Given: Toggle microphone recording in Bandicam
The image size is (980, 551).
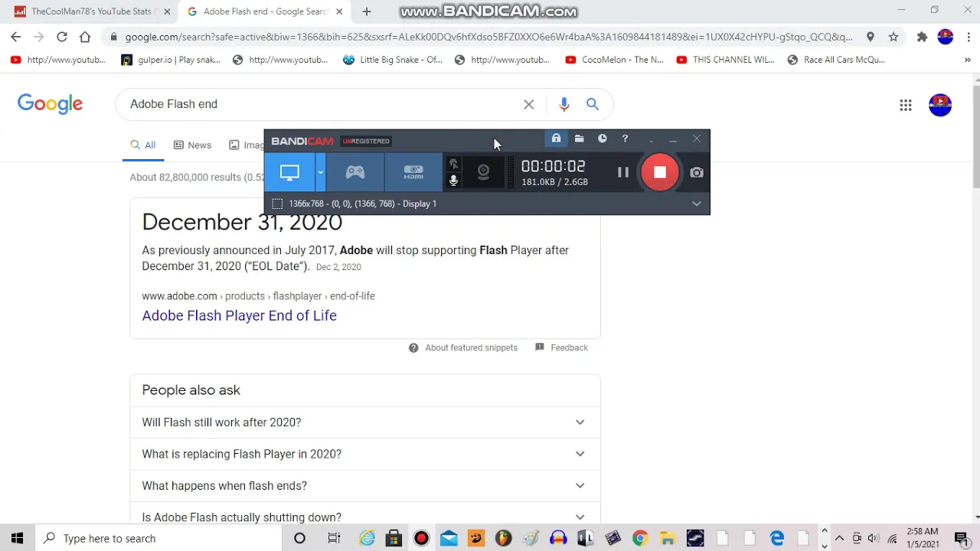Looking at the screenshot, I should coord(453,181).
